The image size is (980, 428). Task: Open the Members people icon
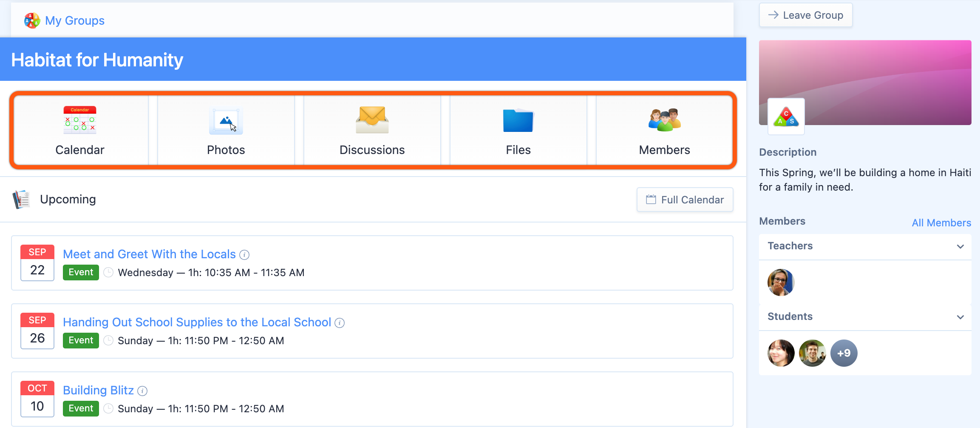click(665, 120)
